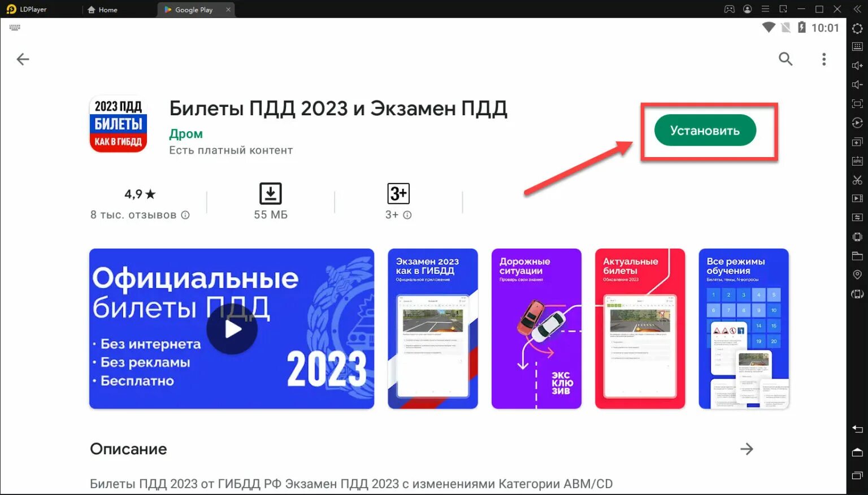Screen dimensions: 868x495
Task: Play the promo video Официальные билеты ПДД
Action: point(232,329)
